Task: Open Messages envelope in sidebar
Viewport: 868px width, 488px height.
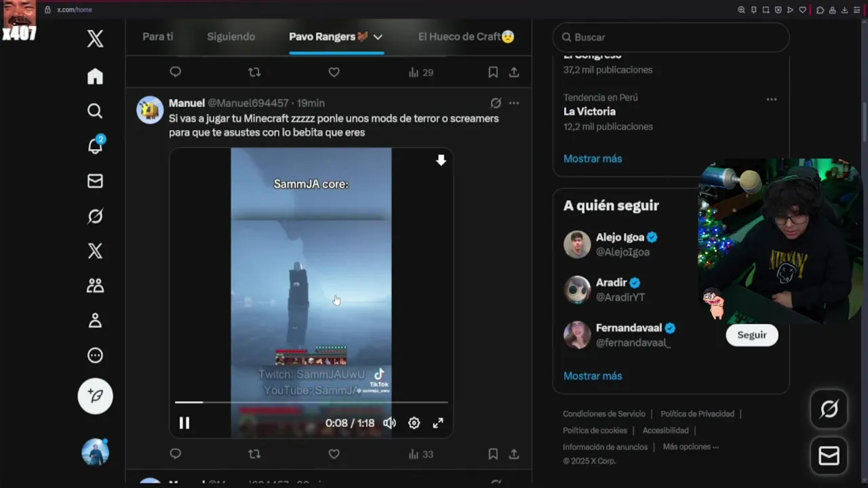Action: 95,181
